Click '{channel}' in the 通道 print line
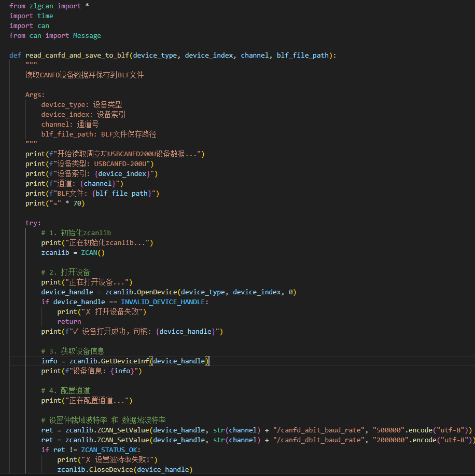The width and height of the screenshot is (475, 476). (x=97, y=184)
